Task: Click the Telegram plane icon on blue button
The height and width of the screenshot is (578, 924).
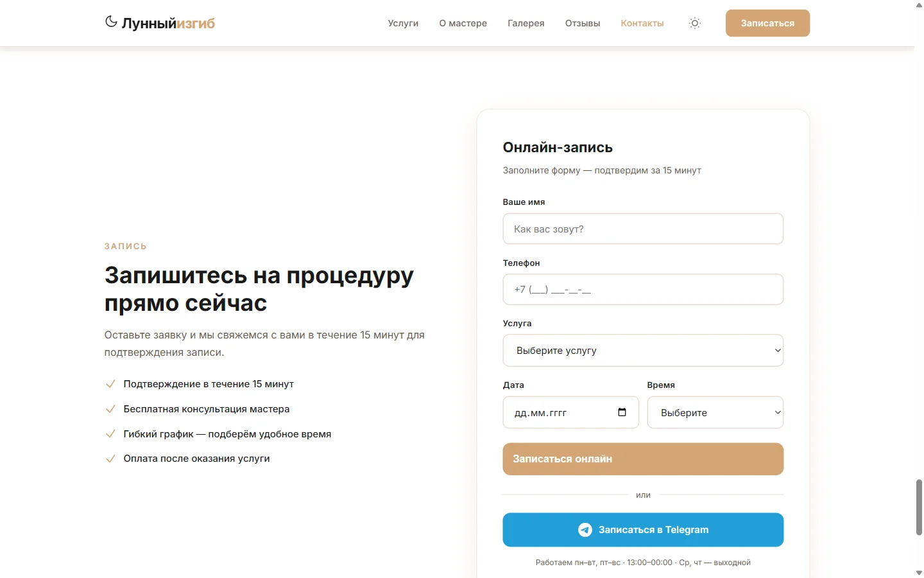Action: pos(585,530)
